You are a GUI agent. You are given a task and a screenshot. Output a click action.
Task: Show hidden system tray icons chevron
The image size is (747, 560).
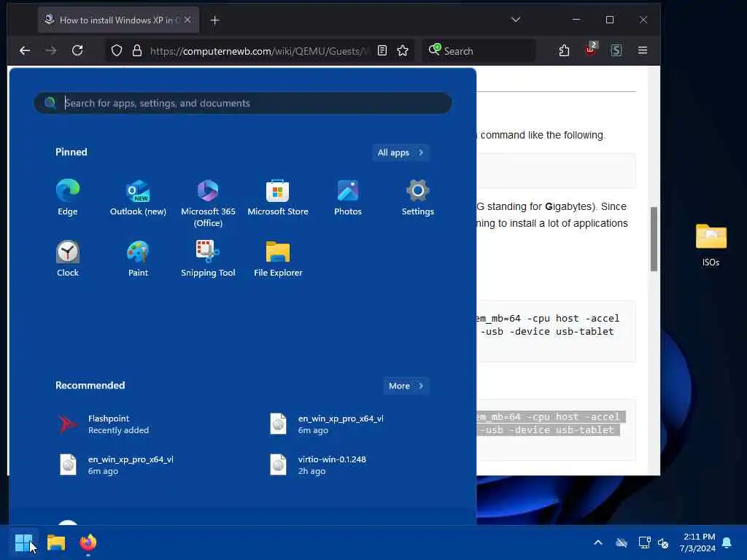[x=598, y=542]
